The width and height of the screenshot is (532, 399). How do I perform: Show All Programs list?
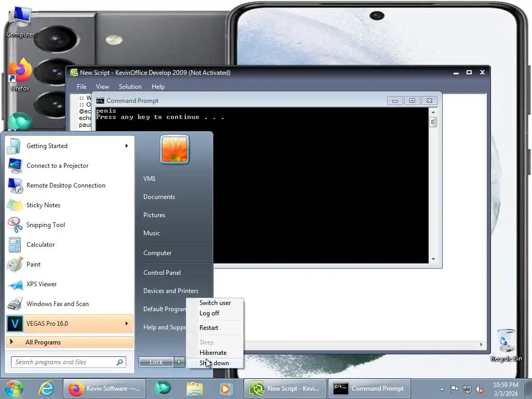tap(70, 342)
